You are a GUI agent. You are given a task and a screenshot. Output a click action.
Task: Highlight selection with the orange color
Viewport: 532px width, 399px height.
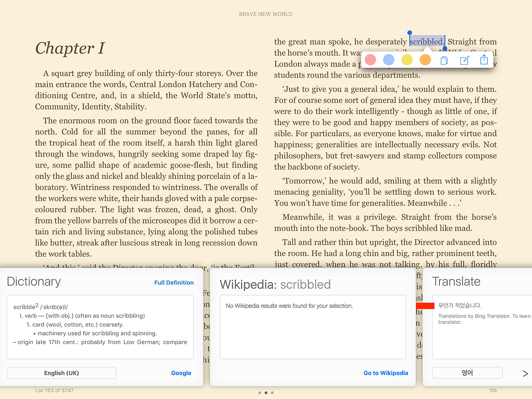pyautogui.click(x=425, y=60)
